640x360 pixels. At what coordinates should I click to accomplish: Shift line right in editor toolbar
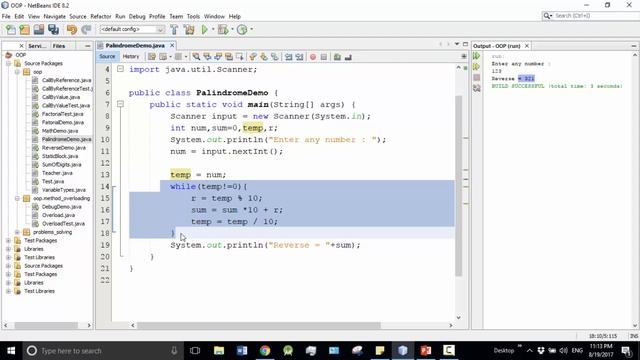pyautogui.click(x=300, y=57)
